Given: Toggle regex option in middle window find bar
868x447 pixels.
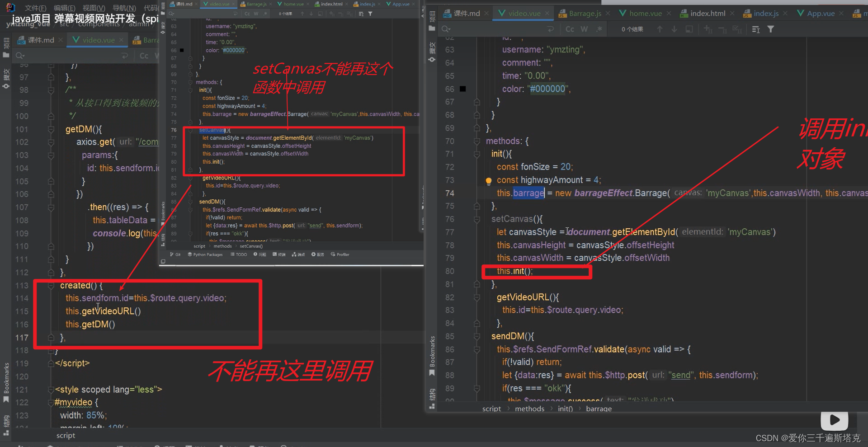Looking at the screenshot, I should (265, 14).
